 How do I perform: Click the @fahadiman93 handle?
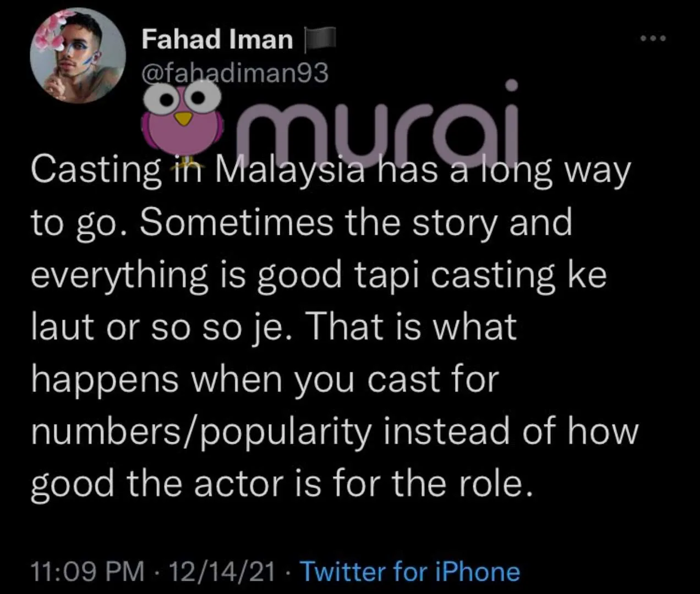[x=235, y=73]
